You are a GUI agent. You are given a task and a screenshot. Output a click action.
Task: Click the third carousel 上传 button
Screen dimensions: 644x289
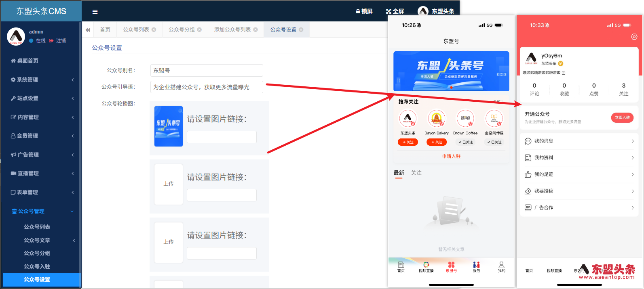pyautogui.click(x=169, y=242)
